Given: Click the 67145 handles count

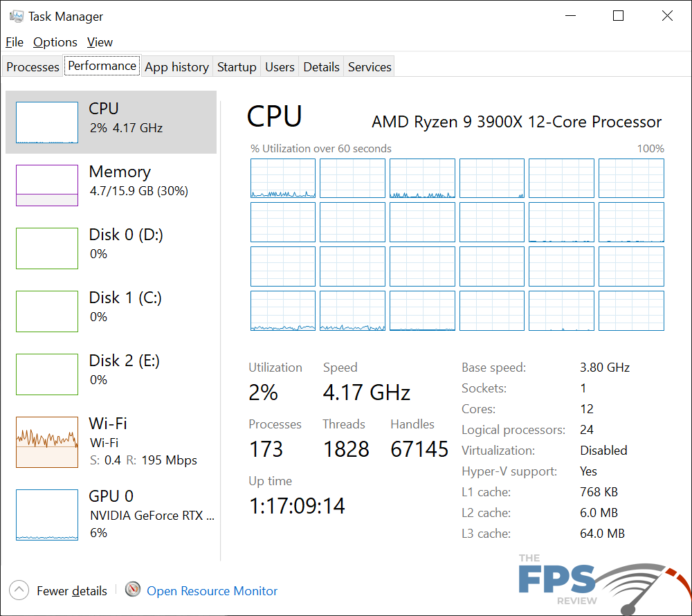Looking at the screenshot, I should pos(419,449).
